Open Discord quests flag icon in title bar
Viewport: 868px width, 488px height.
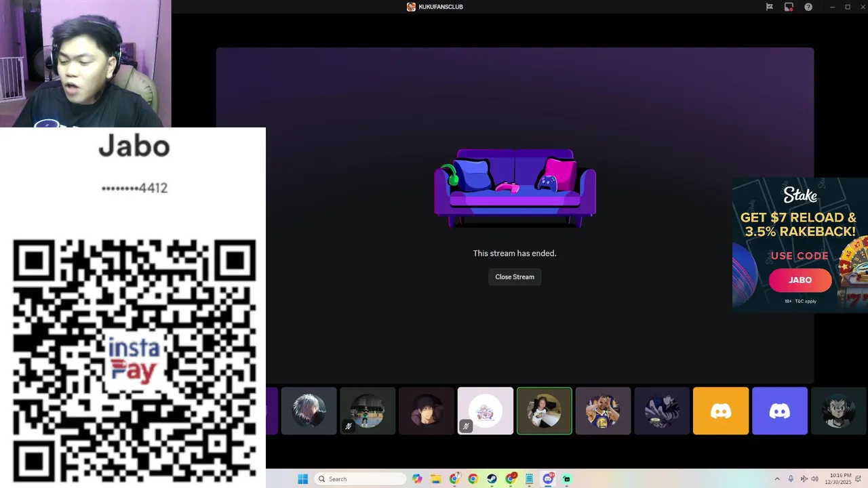(x=769, y=7)
